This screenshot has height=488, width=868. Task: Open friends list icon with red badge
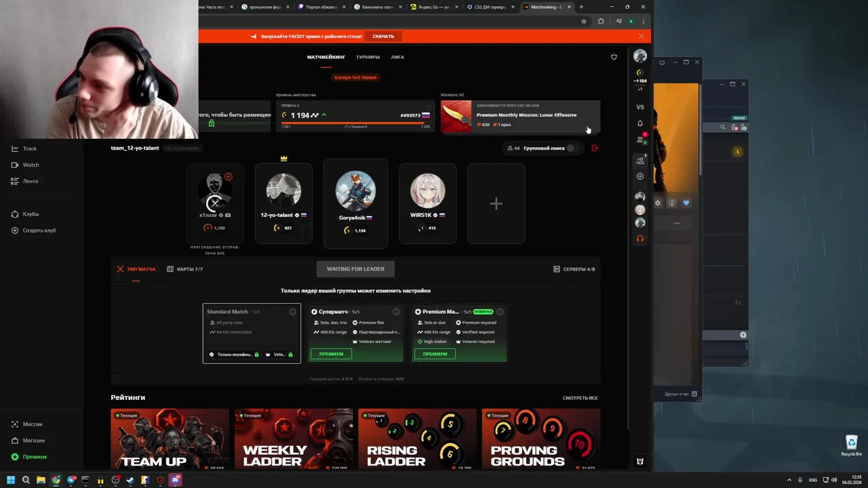tap(640, 140)
